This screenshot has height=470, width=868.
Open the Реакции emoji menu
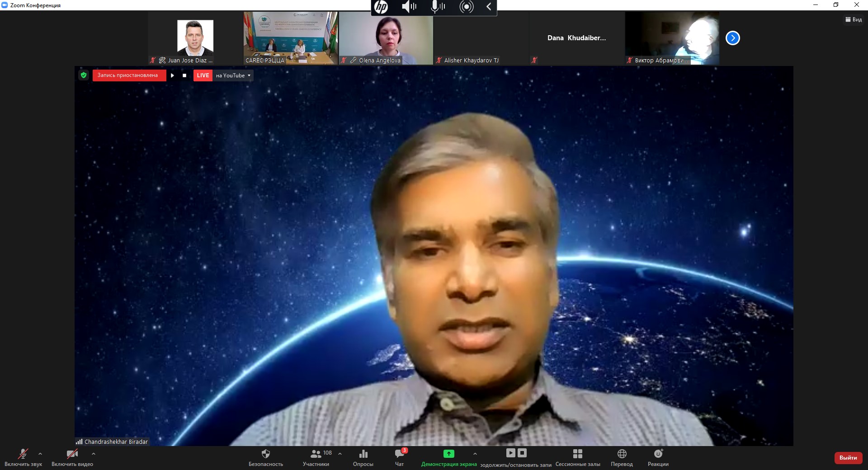pyautogui.click(x=658, y=457)
